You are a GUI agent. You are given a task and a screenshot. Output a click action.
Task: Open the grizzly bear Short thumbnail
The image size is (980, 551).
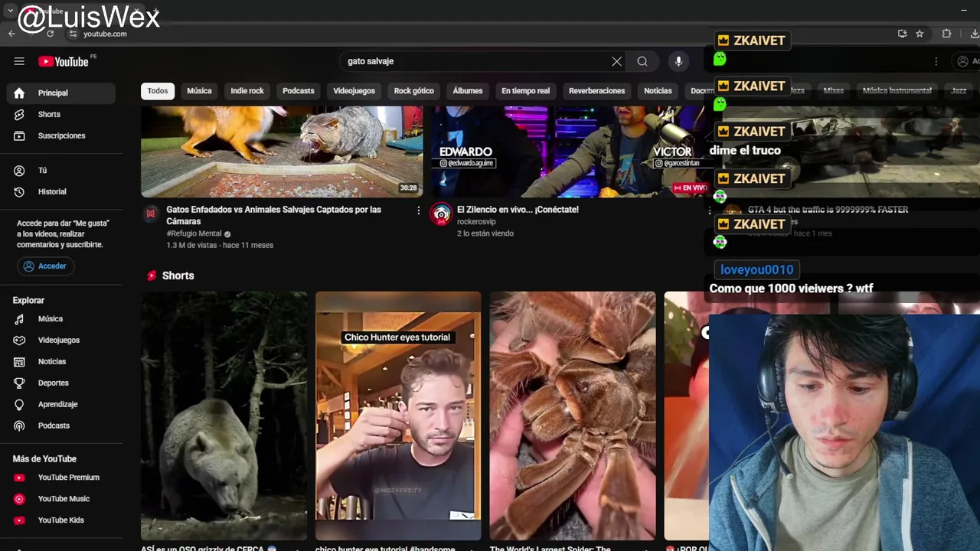pos(224,416)
